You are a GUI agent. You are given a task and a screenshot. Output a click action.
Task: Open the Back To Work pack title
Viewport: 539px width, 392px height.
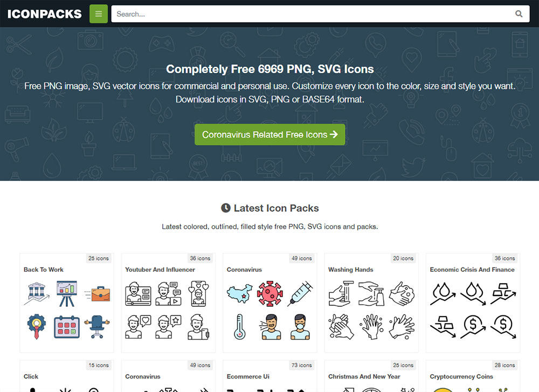(x=43, y=270)
